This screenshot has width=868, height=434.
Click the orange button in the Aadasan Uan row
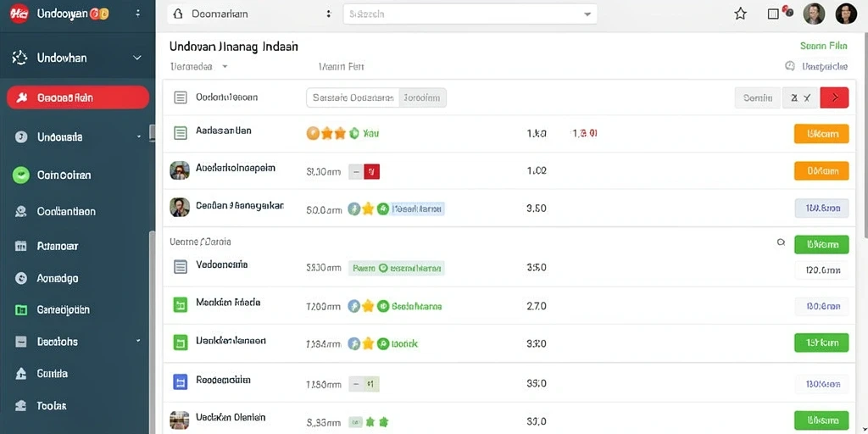821,133
